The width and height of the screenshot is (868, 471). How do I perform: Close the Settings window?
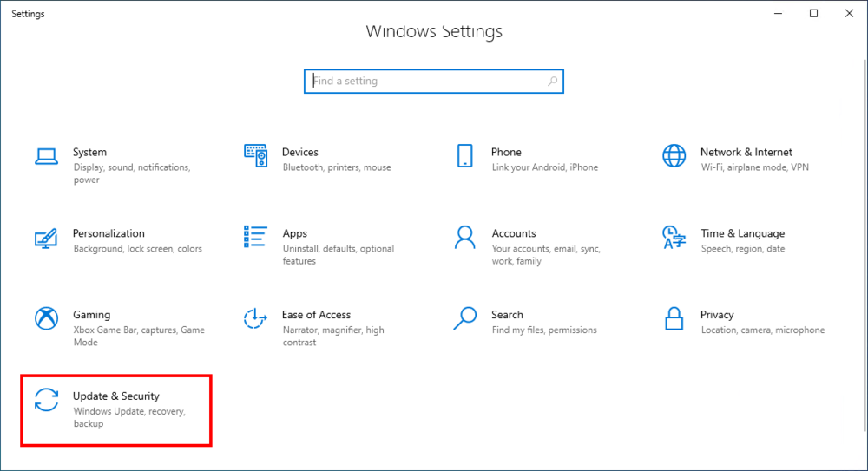point(849,13)
